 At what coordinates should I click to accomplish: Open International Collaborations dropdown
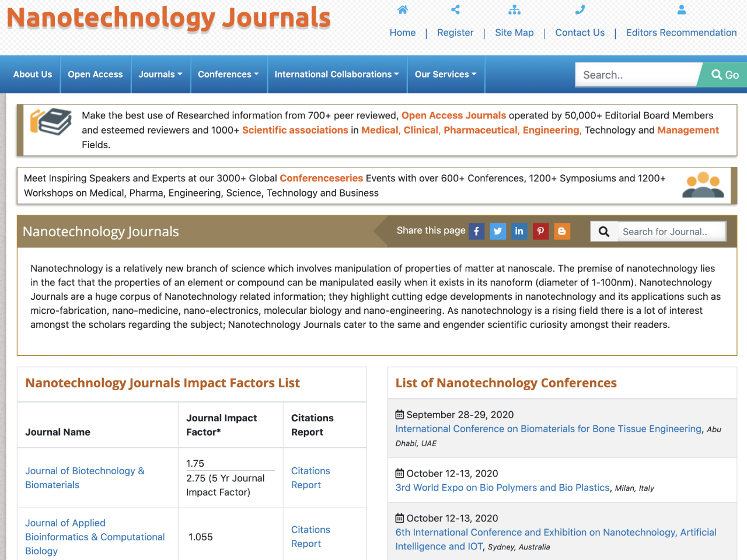point(337,75)
